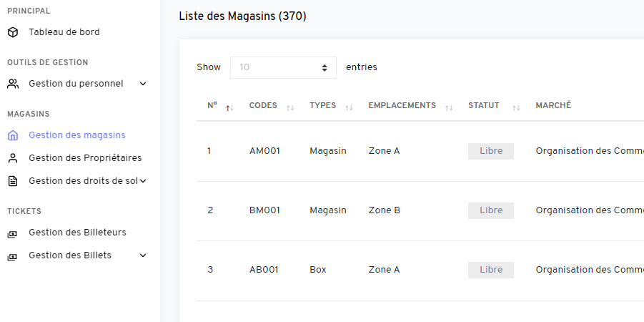Open Gestion des Propriétaires menu item
Image resolution: width=644 pixels, height=322 pixels.
85,158
